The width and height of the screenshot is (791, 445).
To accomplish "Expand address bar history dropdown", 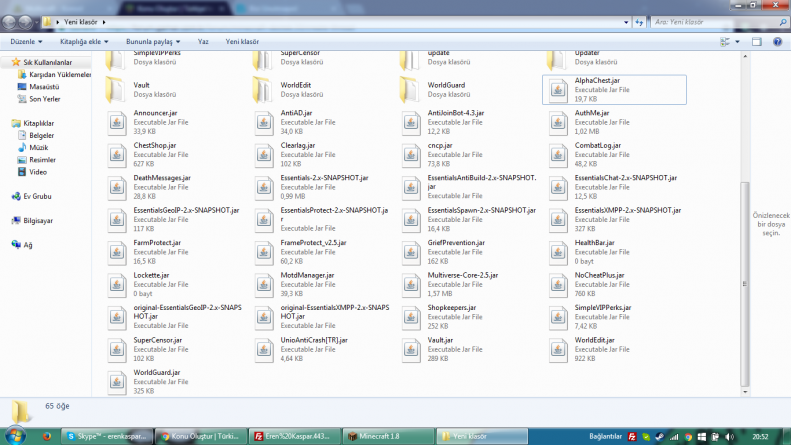I will [626, 22].
